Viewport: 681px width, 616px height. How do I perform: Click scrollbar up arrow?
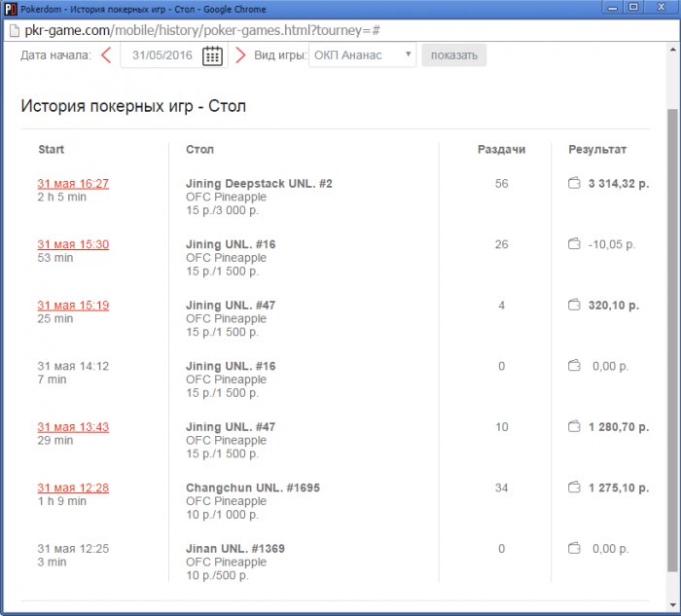click(x=672, y=49)
